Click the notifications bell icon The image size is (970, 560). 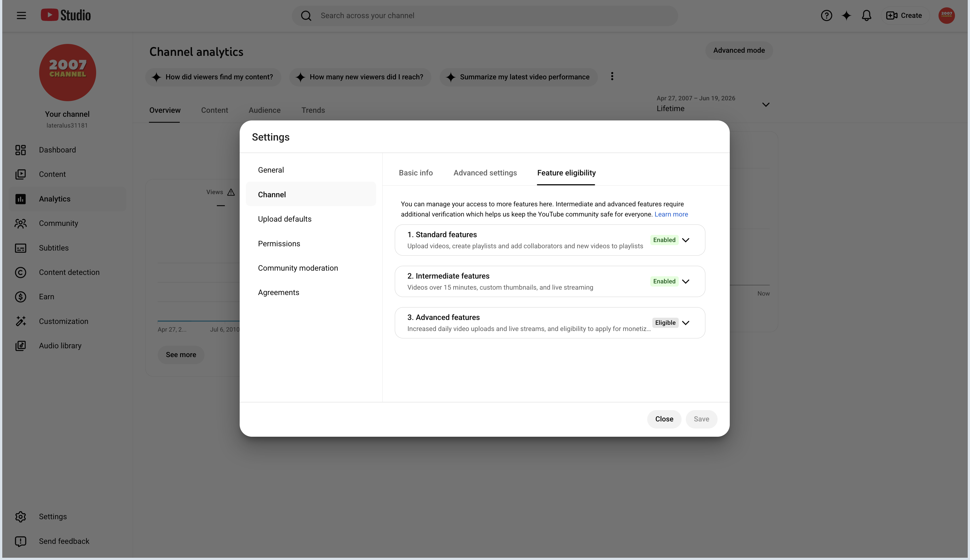[866, 15]
